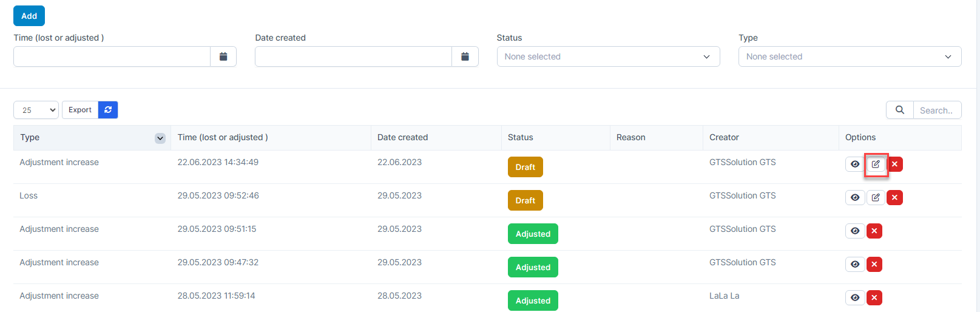
Task: Click Adjusted badge for 29.05.2023 09:51:15
Action: [533, 234]
